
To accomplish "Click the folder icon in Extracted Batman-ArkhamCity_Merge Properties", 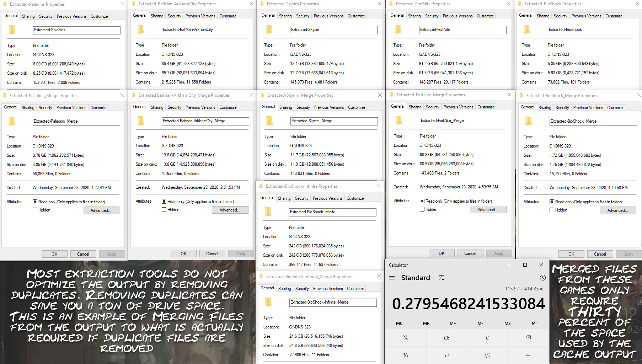I will click(x=141, y=121).
